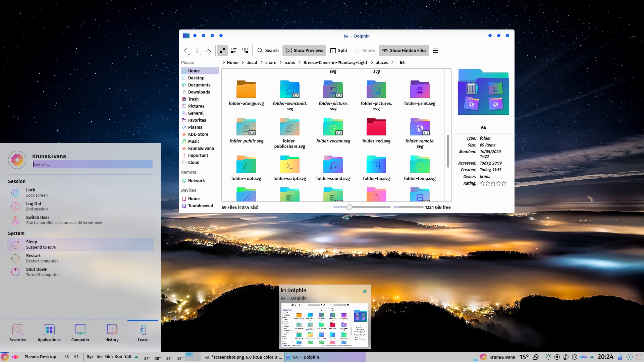Rate the folder with the fifth star

503,183
